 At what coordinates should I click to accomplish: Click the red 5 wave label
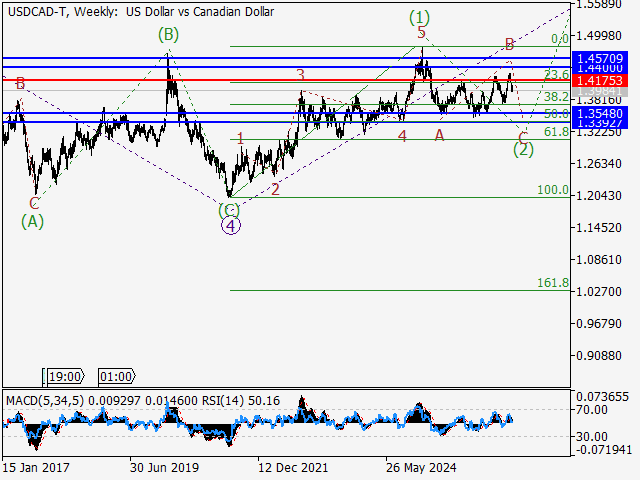click(422, 32)
